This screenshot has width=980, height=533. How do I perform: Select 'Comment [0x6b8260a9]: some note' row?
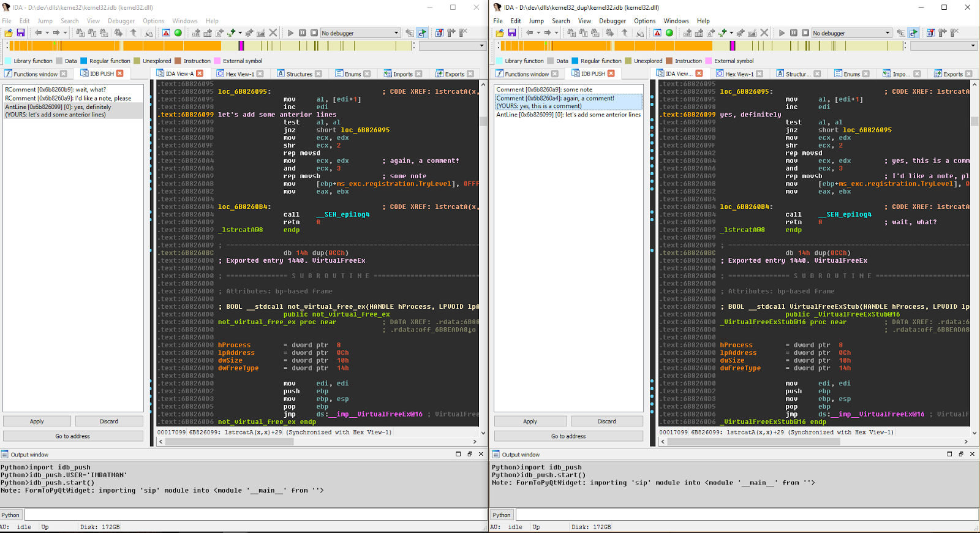(x=569, y=89)
